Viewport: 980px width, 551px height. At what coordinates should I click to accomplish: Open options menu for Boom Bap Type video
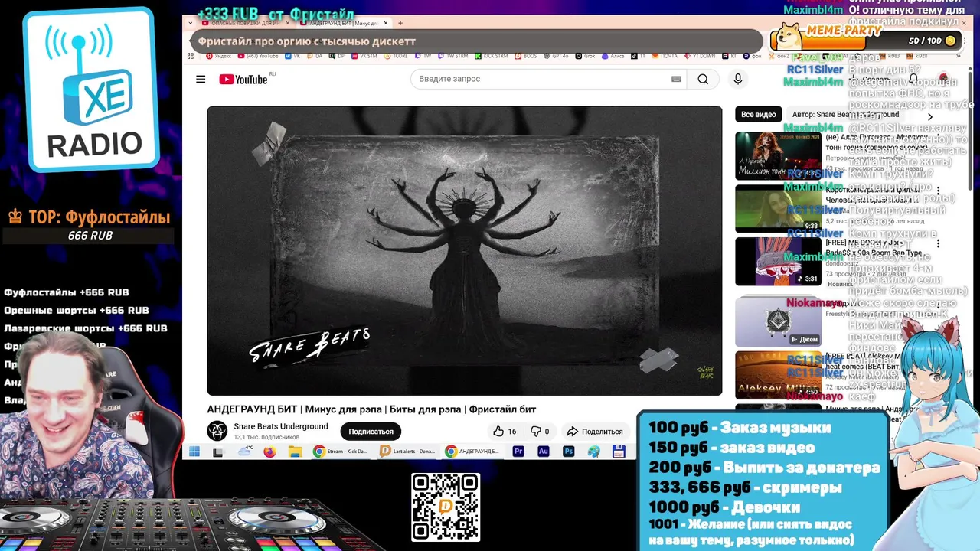(938, 243)
